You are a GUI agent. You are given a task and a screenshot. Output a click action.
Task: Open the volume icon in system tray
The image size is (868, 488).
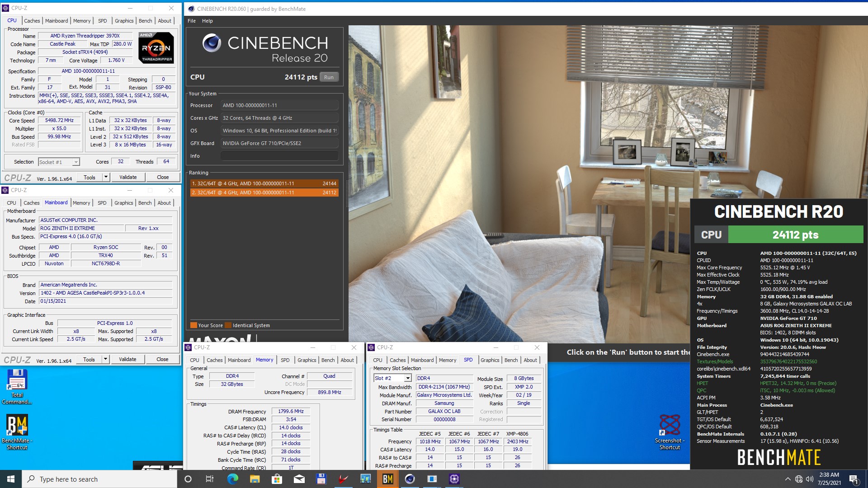pos(809,479)
